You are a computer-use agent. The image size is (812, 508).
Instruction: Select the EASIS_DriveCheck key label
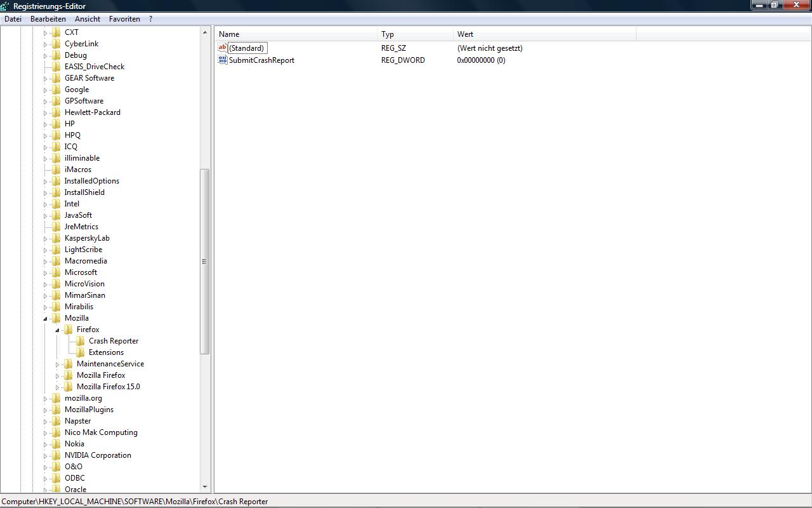point(95,67)
